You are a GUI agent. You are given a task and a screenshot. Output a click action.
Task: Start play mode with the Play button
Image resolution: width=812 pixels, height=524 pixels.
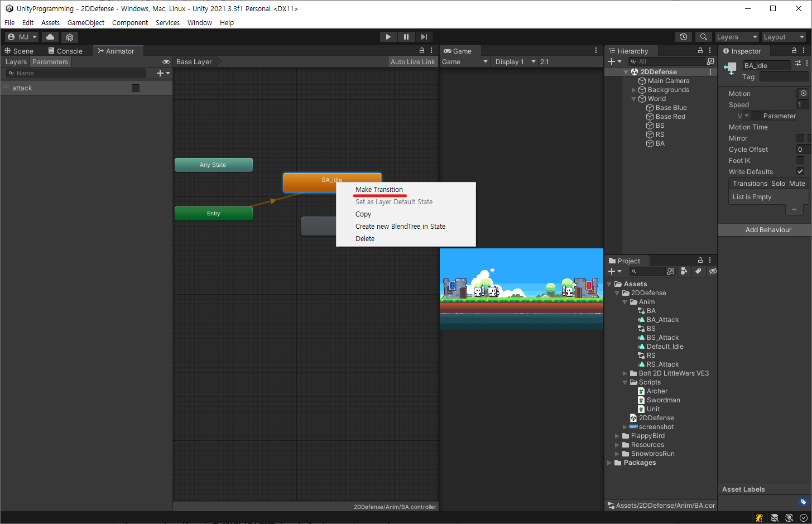pos(388,37)
